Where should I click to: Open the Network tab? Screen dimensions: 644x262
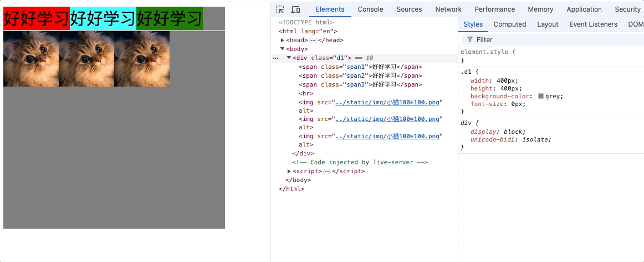448,9
